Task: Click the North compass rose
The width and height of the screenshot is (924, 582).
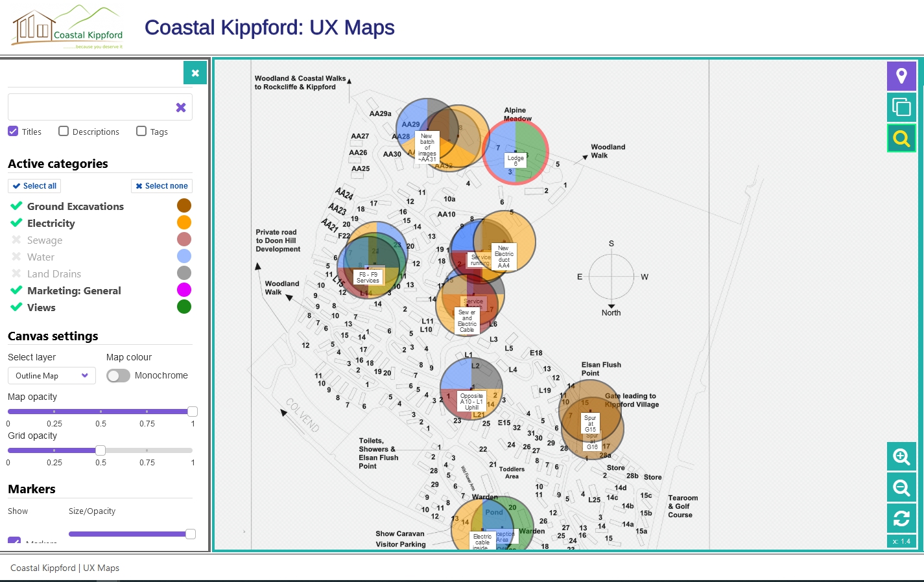Action: pos(611,277)
